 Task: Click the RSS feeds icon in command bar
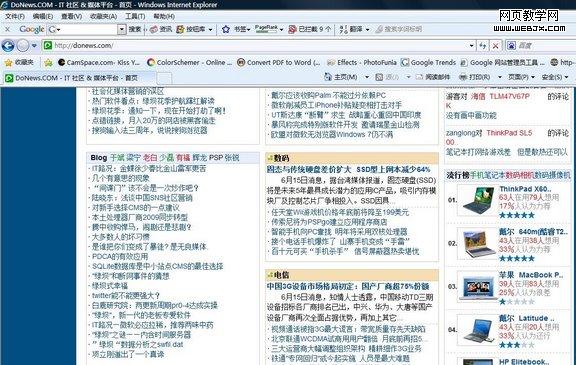[379, 77]
